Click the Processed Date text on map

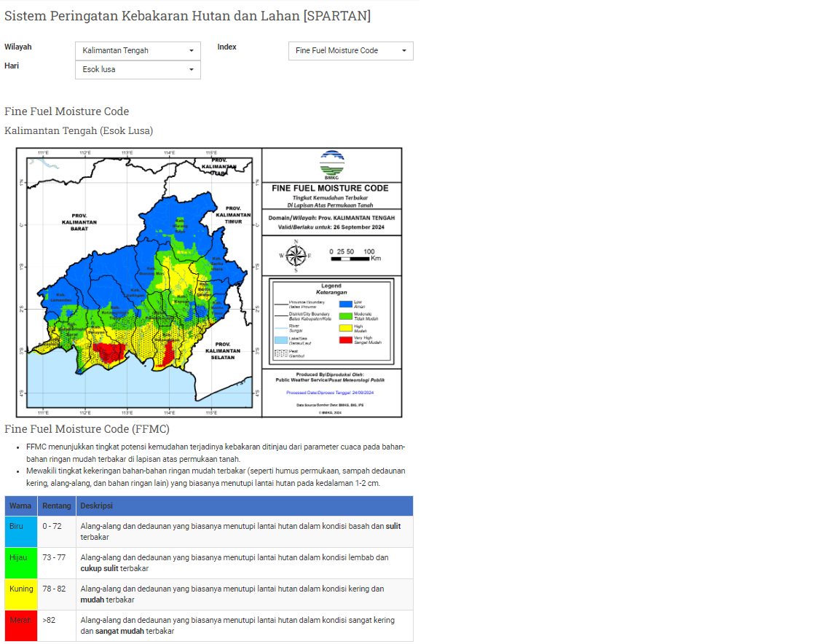(x=330, y=393)
